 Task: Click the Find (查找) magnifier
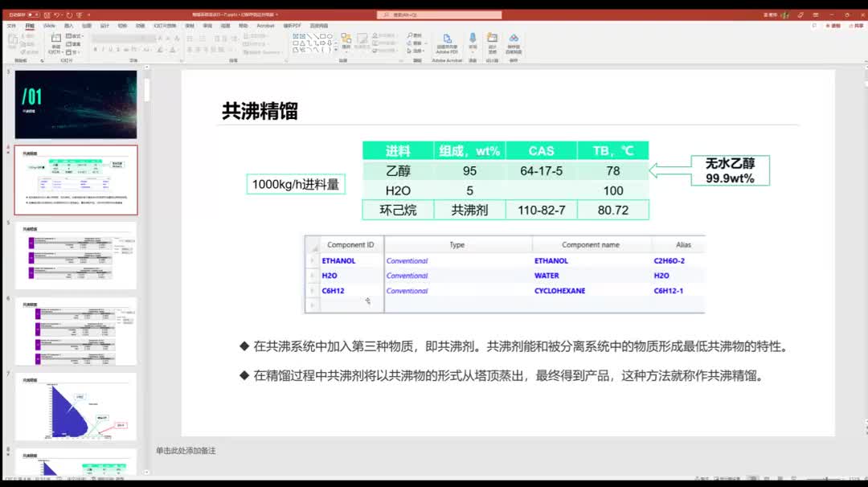tap(414, 35)
